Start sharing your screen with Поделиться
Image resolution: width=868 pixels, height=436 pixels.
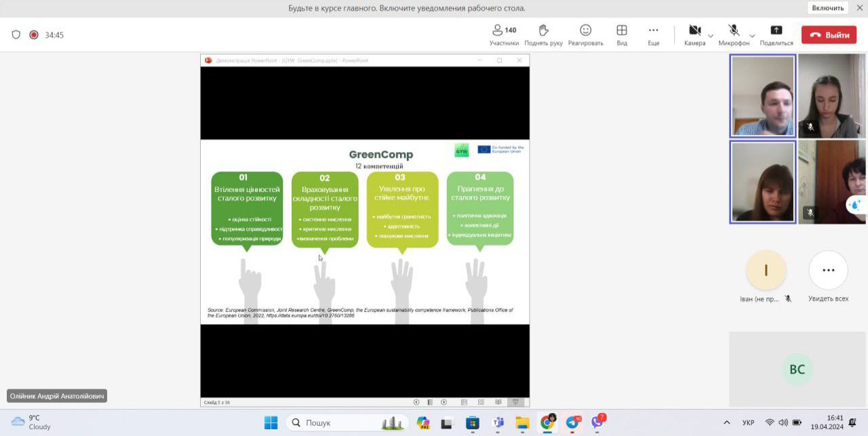[x=776, y=35]
